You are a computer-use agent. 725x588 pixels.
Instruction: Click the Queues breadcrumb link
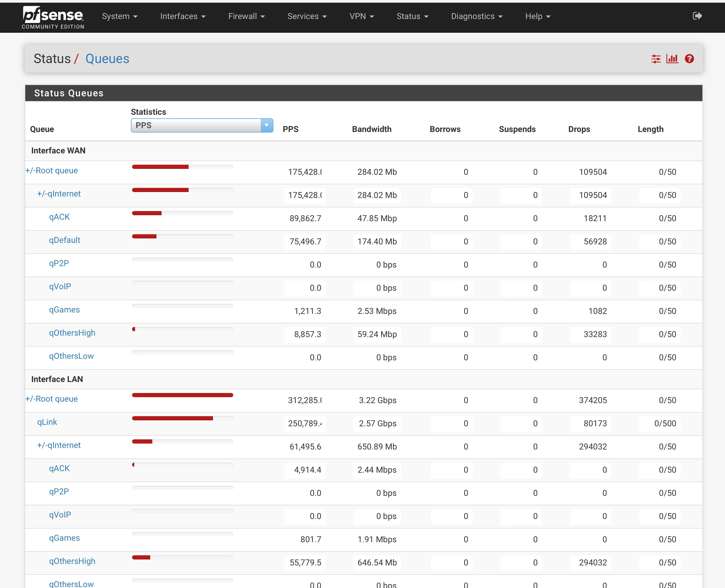pyautogui.click(x=107, y=59)
